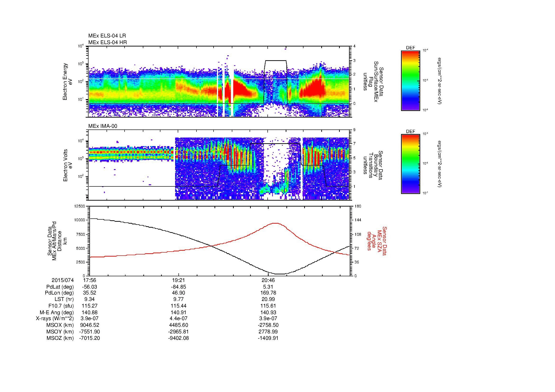Click the 'Boundary Transitions' right axis label

coord(373,165)
